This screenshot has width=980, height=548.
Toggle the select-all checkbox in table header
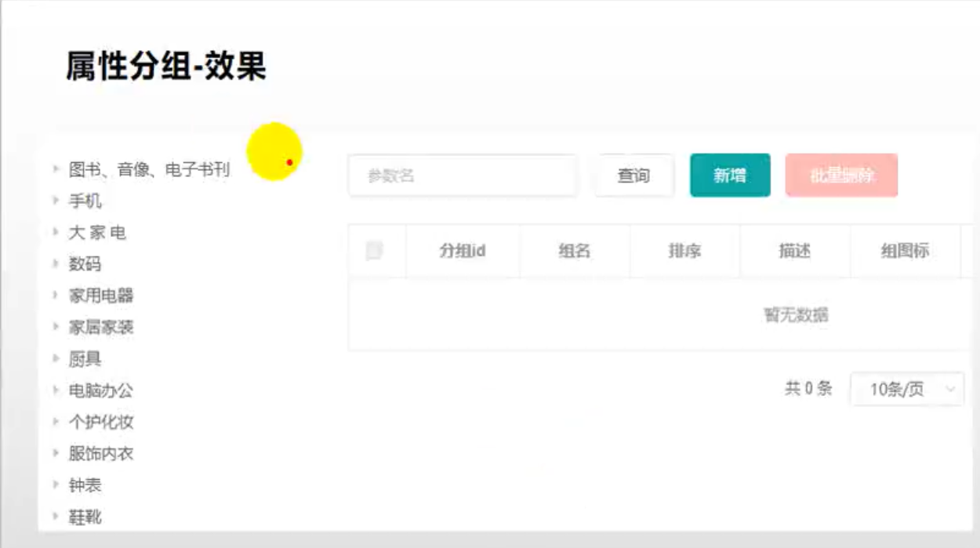click(x=374, y=251)
